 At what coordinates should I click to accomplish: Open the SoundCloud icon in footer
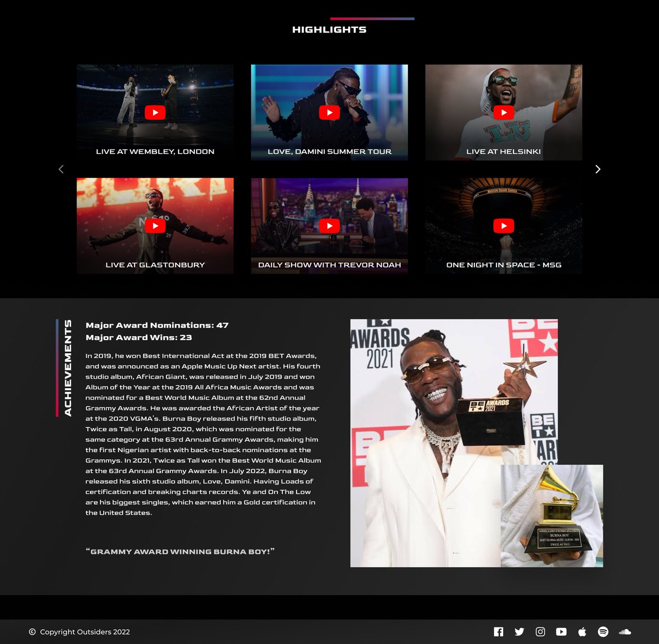point(625,632)
